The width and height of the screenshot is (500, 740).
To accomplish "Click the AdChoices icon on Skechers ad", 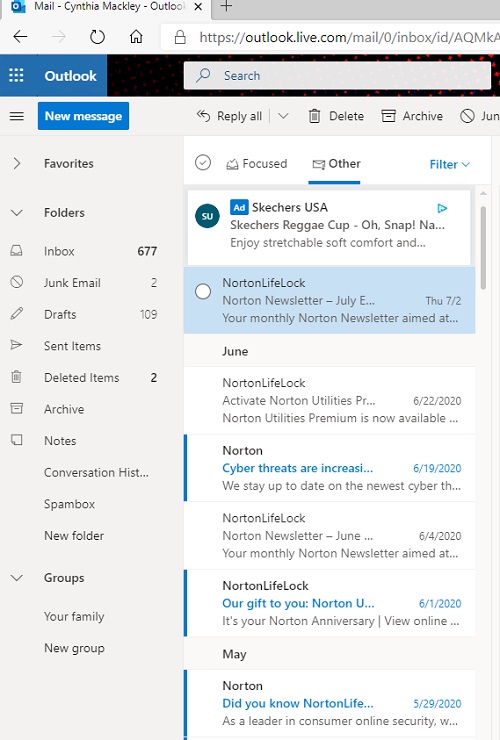I will click(442, 208).
